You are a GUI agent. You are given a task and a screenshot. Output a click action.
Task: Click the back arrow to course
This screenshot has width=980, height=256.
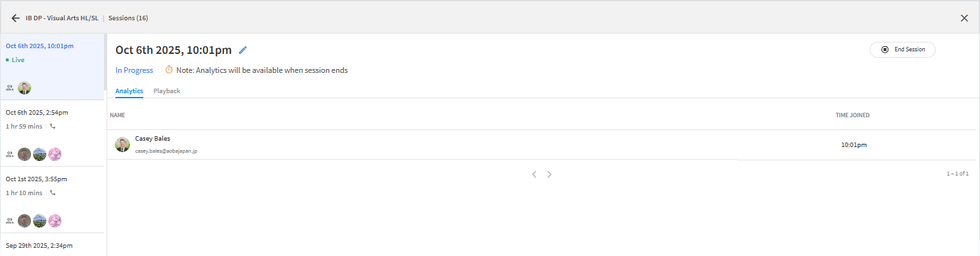pos(16,18)
